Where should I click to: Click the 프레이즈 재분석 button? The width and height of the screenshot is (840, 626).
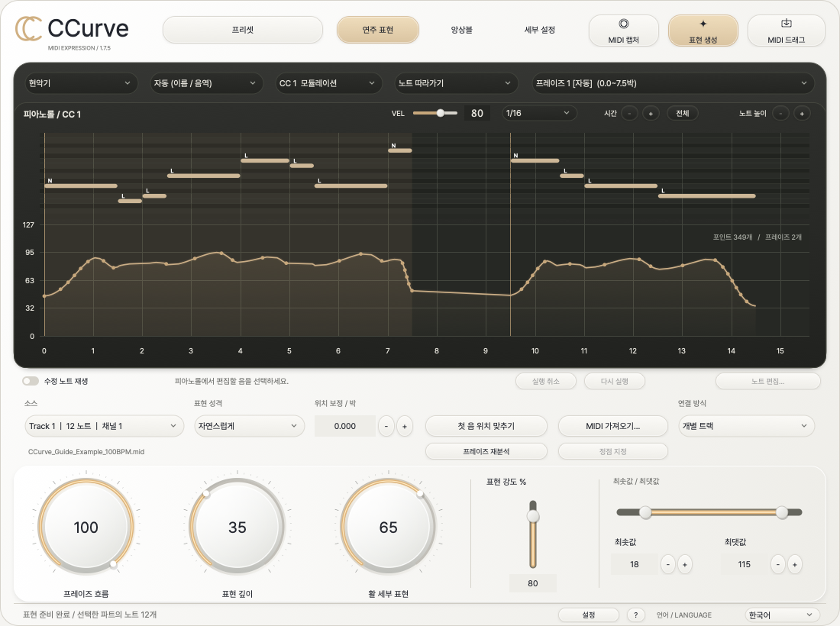coord(486,451)
